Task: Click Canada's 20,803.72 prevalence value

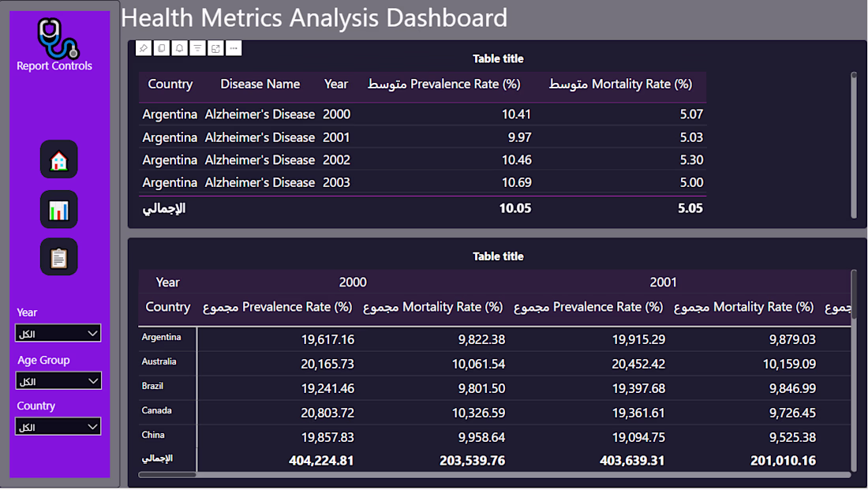Action: (x=327, y=413)
